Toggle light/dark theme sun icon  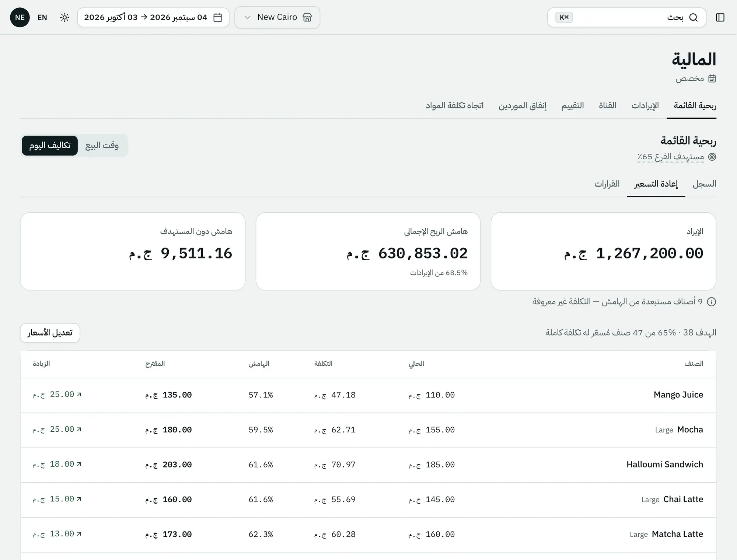point(64,17)
